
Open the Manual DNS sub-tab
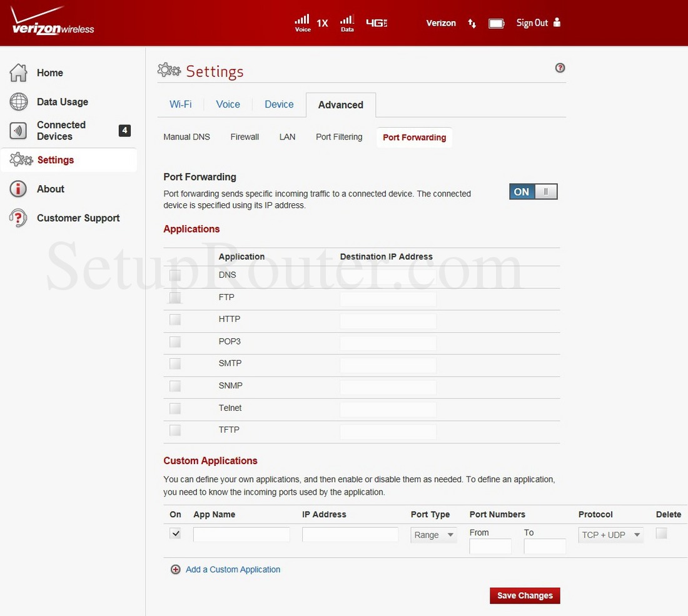click(186, 137)
